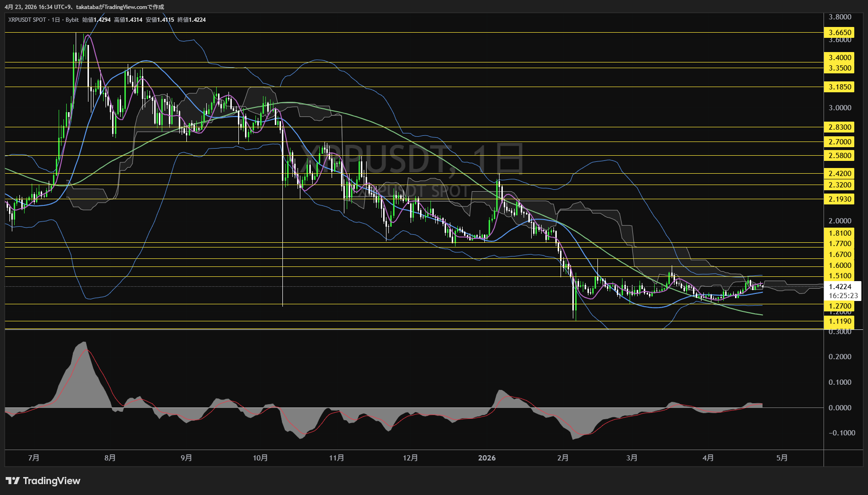Click the XRPUSDT SPOT symbol title
Viewport: 868px width, 495px height.
click(x=27, y=20)
